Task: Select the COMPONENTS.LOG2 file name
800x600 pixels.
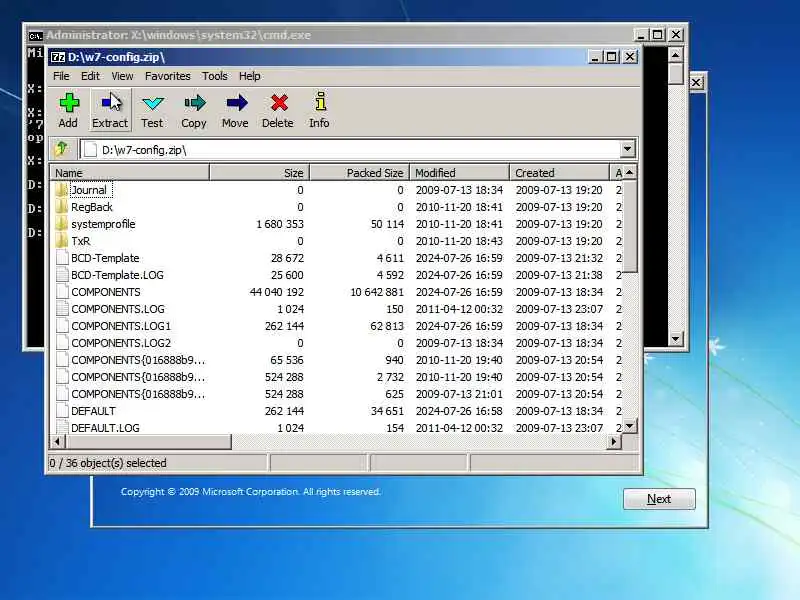Action: (x=121, y=343)
